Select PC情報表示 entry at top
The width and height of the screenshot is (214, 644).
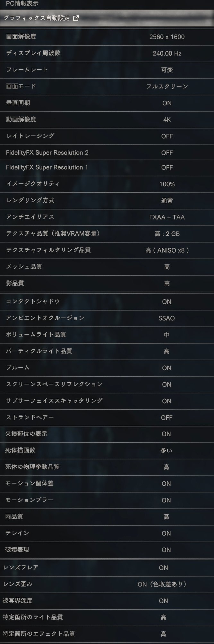(22, 4)
